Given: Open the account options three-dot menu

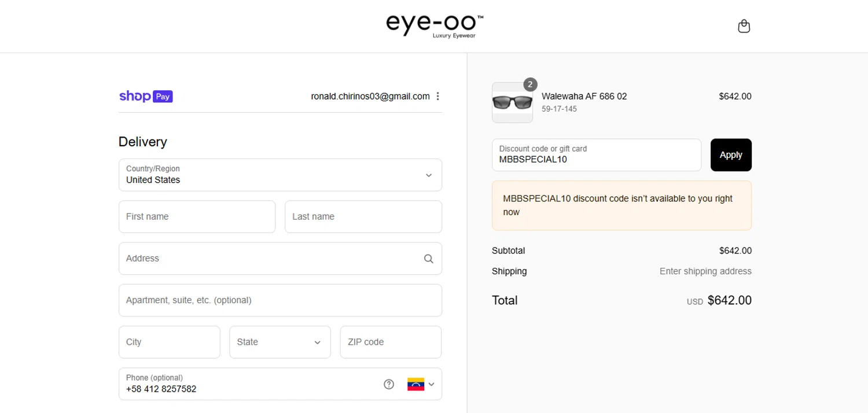Looking at the screenshot, I should (x=438, y=96).
